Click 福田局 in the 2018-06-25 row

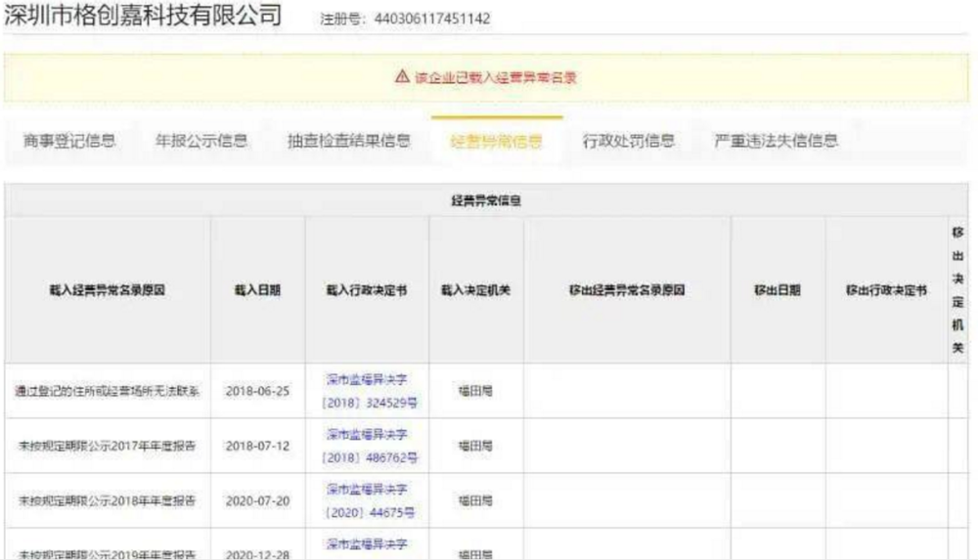pos(476,392)
